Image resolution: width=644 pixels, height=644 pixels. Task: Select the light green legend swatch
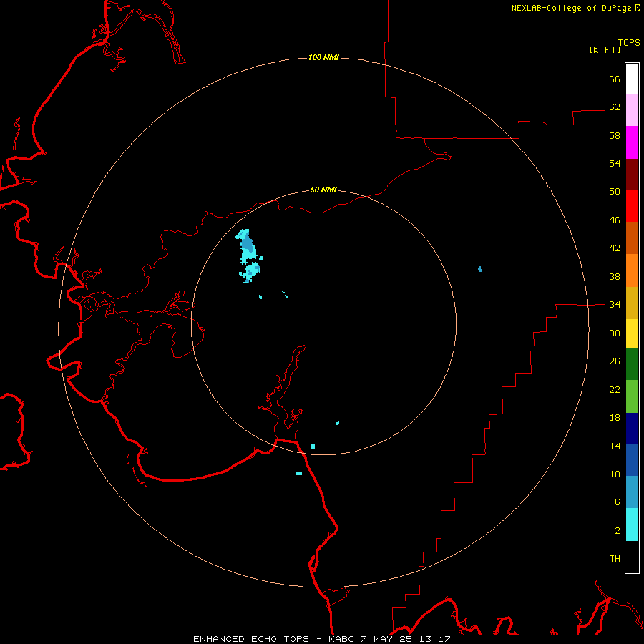point(632,396)
